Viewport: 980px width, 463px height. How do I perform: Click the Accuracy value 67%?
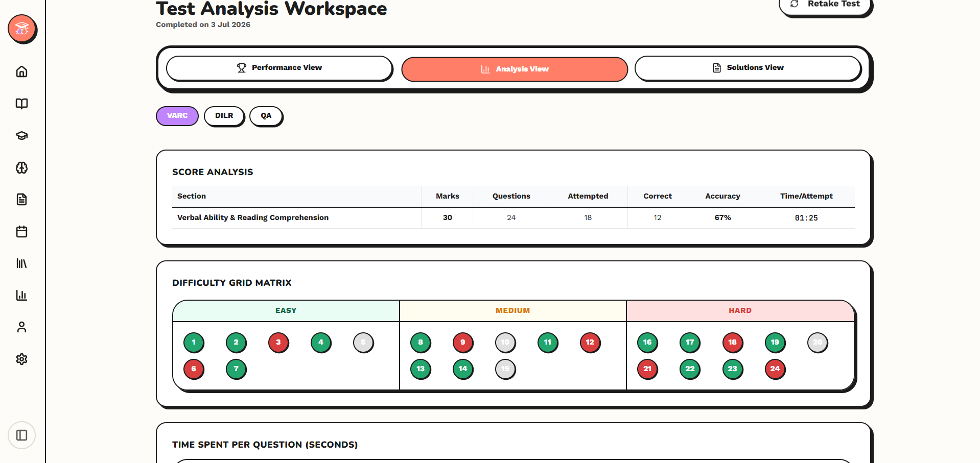pyautogui.click(x=722, y=218)
